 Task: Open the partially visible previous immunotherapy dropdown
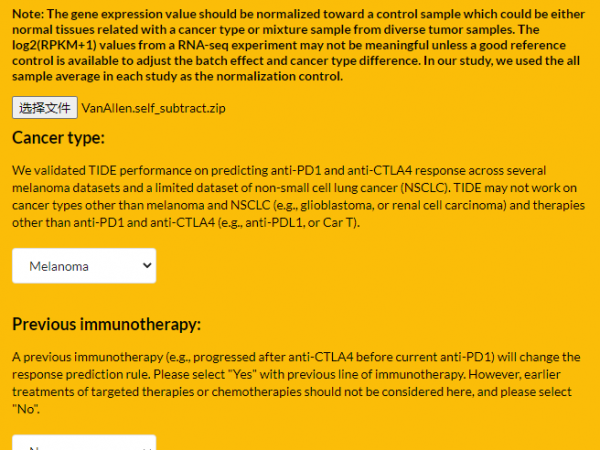84,442
